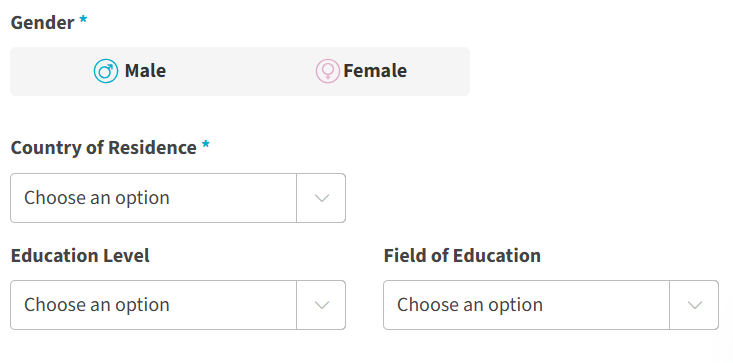Open the Field of Education dropdown
This screenshot has height=363, width=733.
(551, 305)
